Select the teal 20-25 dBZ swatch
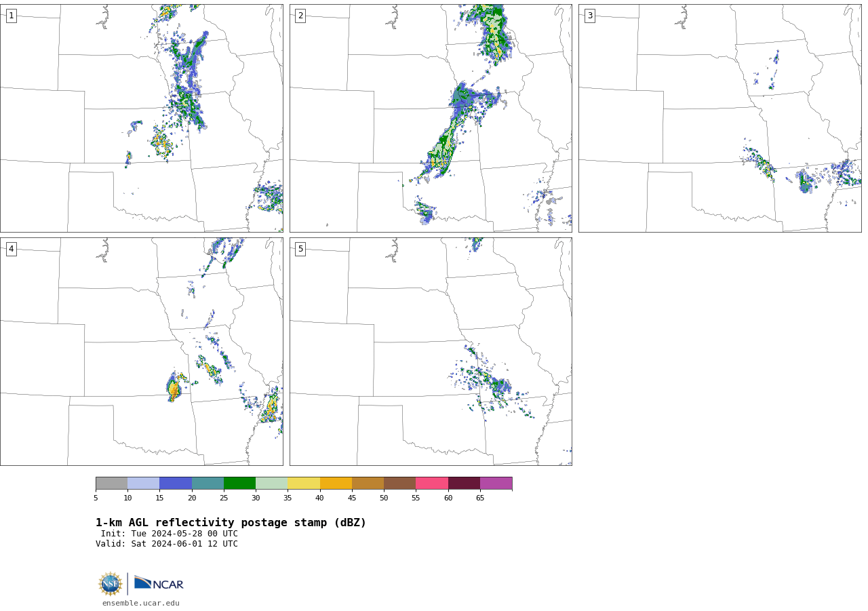 pos(208,483)
